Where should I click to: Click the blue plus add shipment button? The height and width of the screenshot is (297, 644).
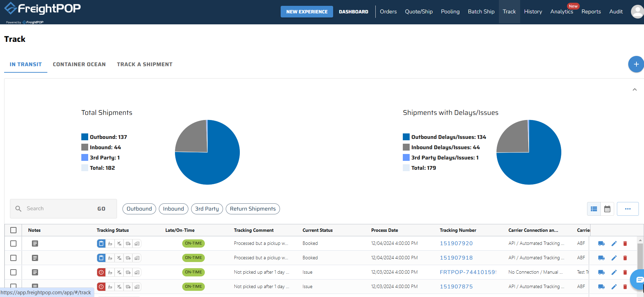coord(636,64)
